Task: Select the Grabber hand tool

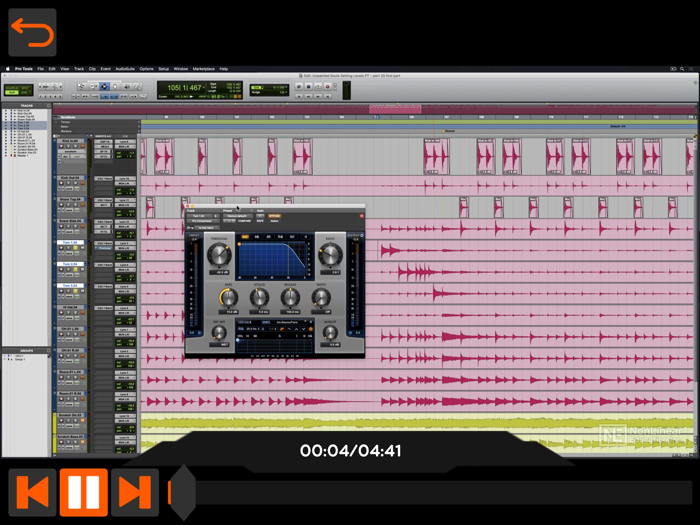Action: [115, 86]
